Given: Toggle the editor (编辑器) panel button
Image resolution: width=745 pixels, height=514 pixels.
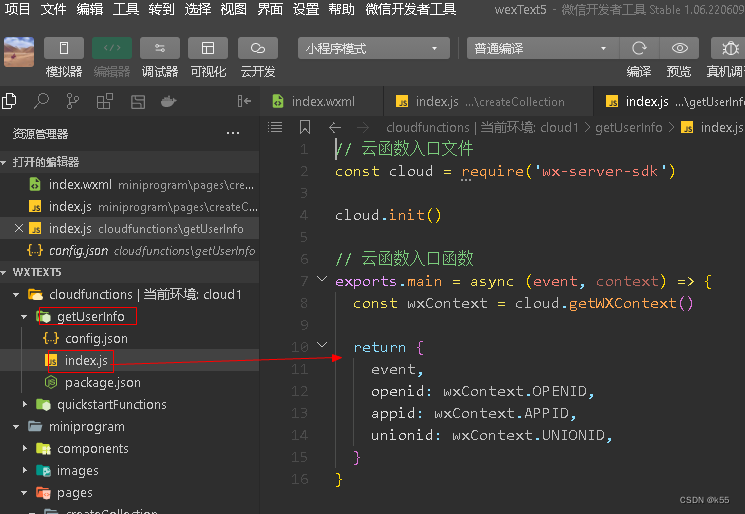Looking at the screenshot, I should click(x=112, y=48).
